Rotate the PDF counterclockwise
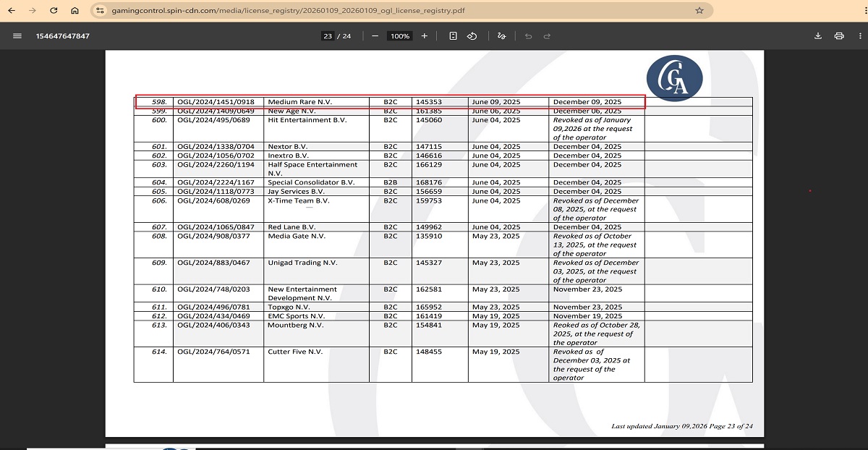 [472, 36]
